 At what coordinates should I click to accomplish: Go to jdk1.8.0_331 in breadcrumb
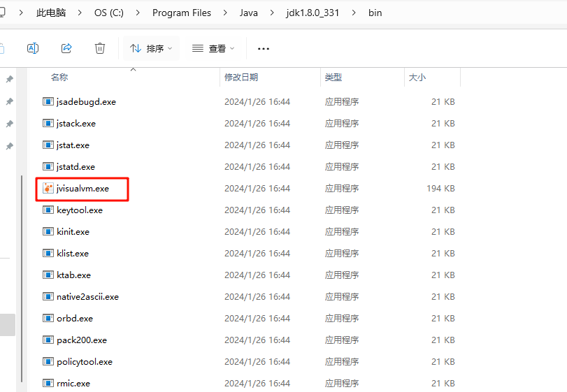pos(312,13)
